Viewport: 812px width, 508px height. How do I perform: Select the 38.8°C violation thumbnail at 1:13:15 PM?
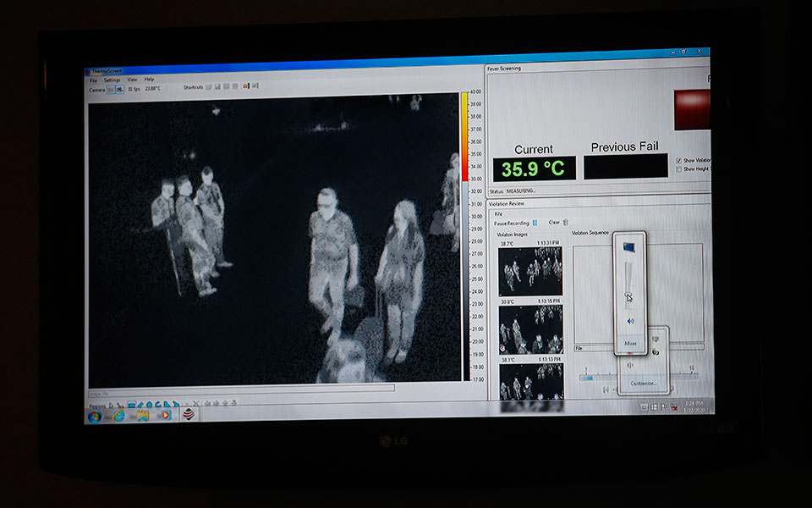coord(530,329)
